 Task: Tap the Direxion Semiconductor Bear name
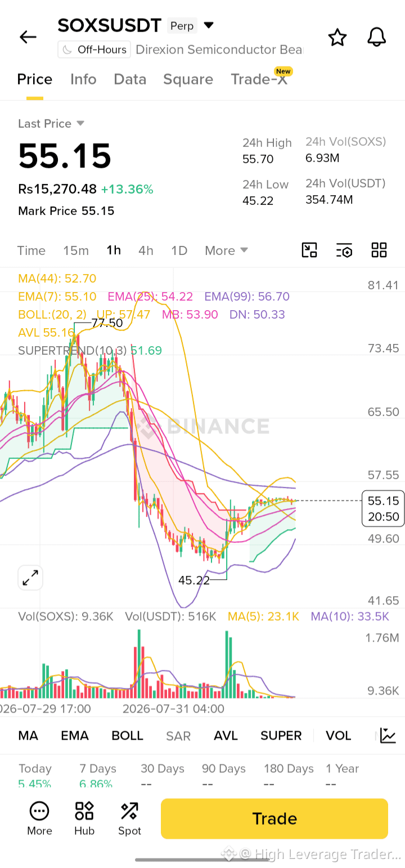(x=219, y=50)
